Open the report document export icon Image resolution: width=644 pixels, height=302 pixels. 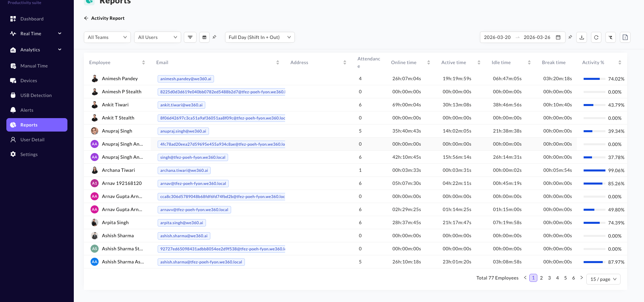tap(625, 37)
